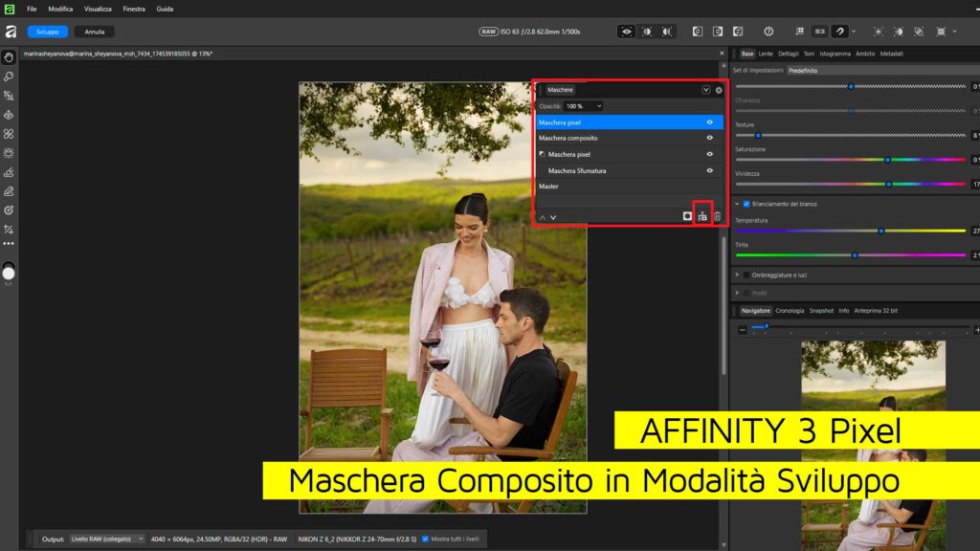Toggle visibility of the nested Maschera pixel
This screenshot has width=980, height=551.
[x=709, y=154]
